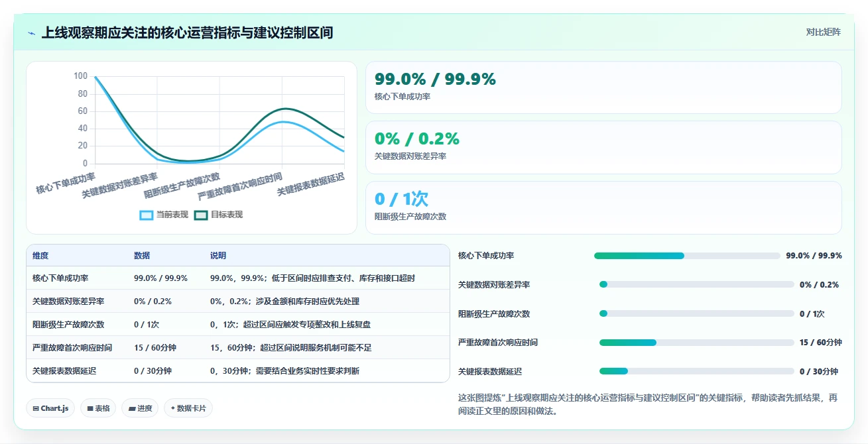
Task: Click the summary paragraph starting 这张图提炼
Action: pyautogui.click(x=648, y=404)
